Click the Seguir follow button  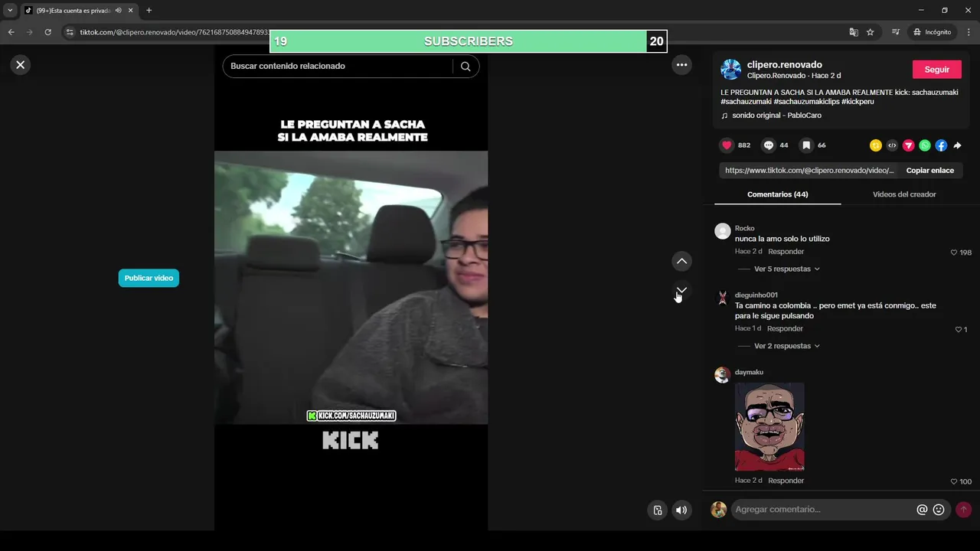936,70
